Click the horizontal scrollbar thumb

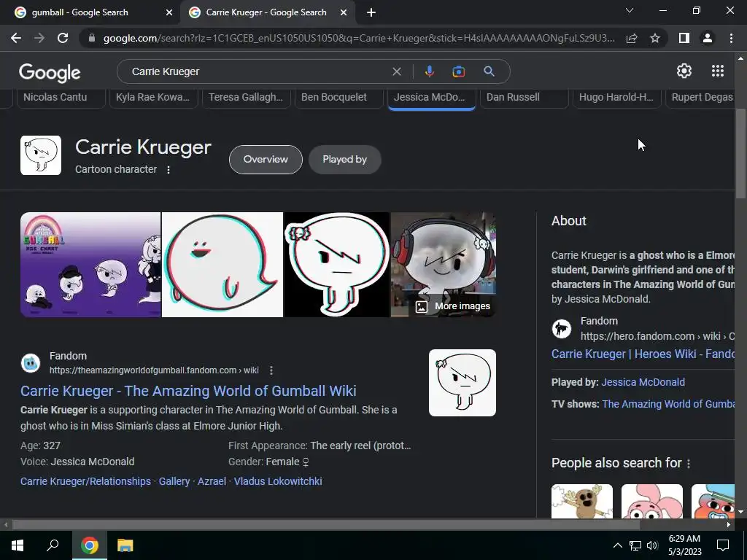tap(326, 525)
